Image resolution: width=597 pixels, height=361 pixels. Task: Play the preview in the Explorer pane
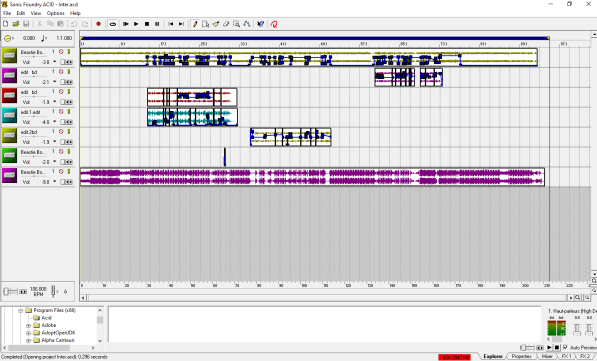tap(549, 347)
